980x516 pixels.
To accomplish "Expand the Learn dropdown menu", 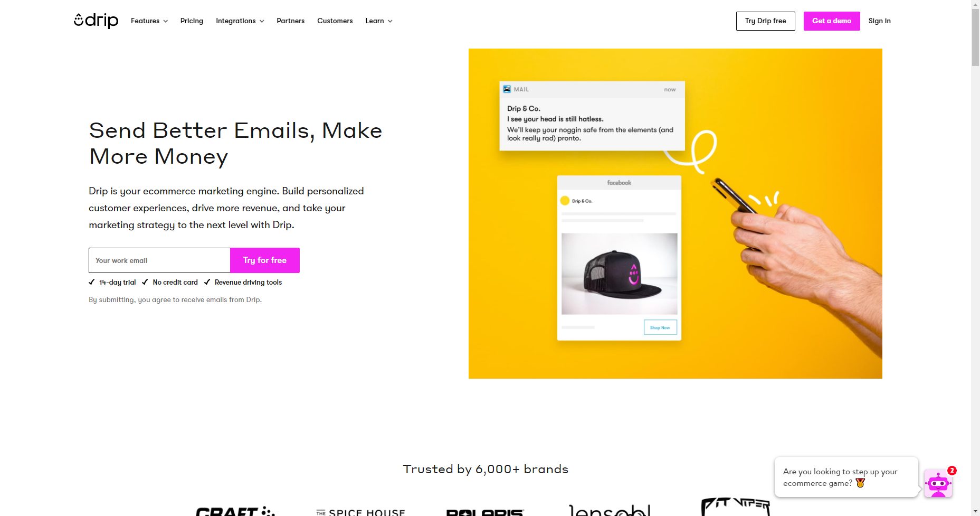I will click(x=379, y=21).
